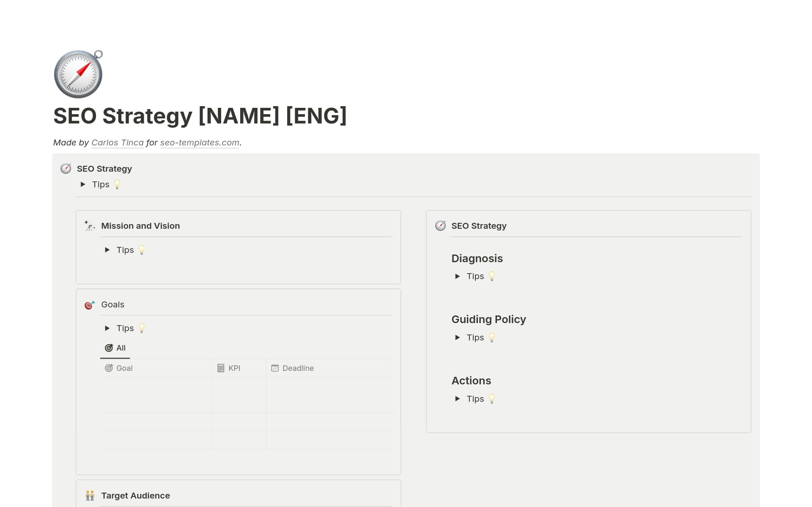Screen dimensions: 812x507
Task: Click the family emoji next to Target Audience
Action: (89, 495)
